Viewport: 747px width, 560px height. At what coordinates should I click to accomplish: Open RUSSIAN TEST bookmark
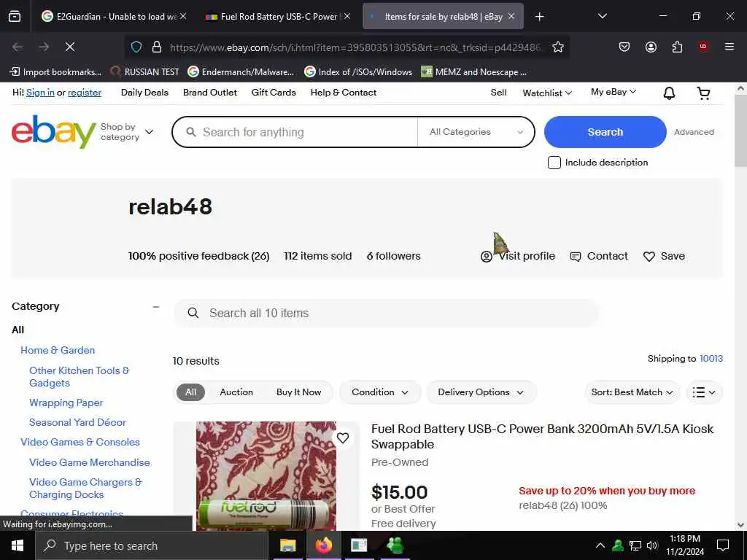tap(145, 72)
